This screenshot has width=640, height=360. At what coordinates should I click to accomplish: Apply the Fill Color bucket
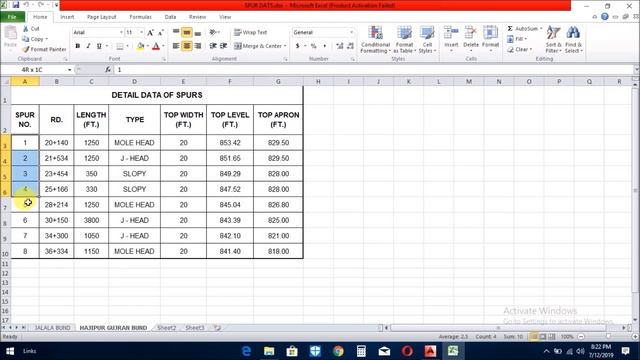point(140,46)
